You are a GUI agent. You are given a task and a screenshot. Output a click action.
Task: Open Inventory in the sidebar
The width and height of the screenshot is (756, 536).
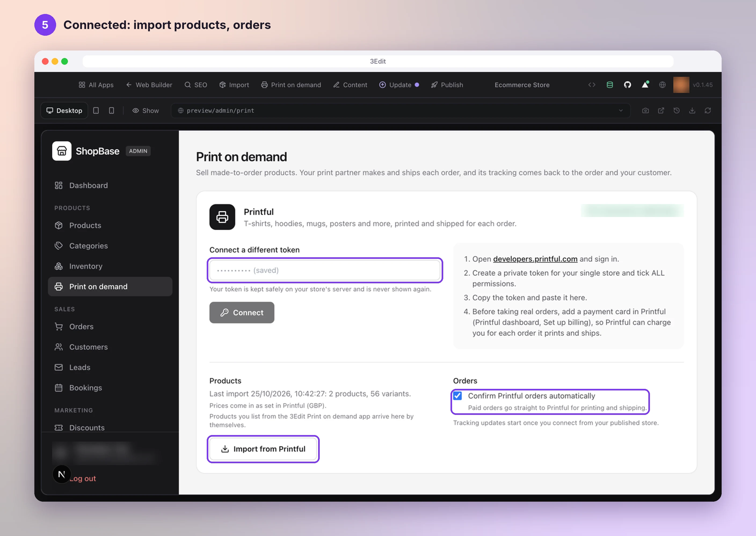pos(110,266)
